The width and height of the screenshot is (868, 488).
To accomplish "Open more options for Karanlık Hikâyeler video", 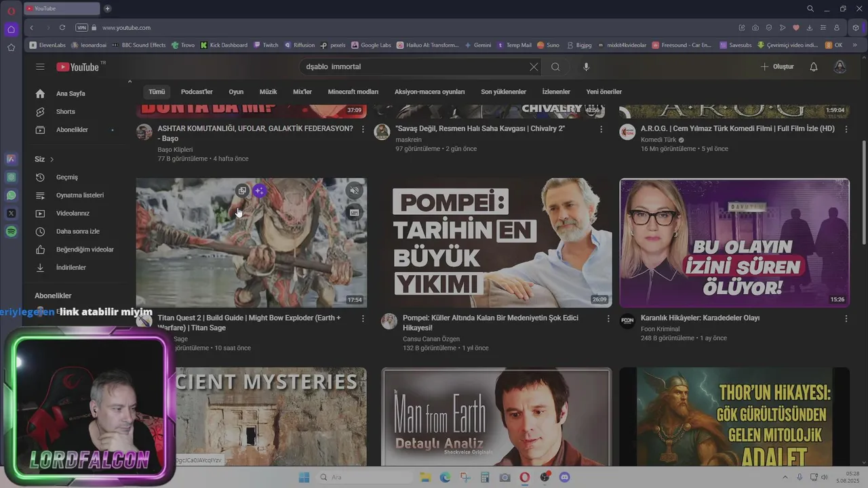I will 846,319.
